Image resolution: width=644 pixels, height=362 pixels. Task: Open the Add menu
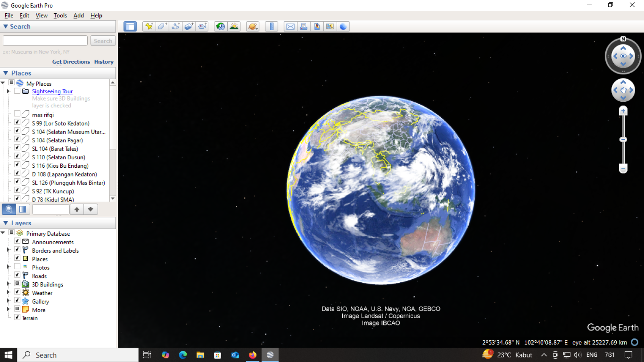point(78,15)
